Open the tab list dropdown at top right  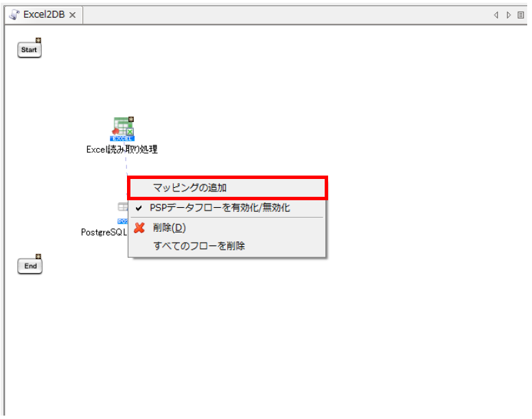[x=520, y=14]
